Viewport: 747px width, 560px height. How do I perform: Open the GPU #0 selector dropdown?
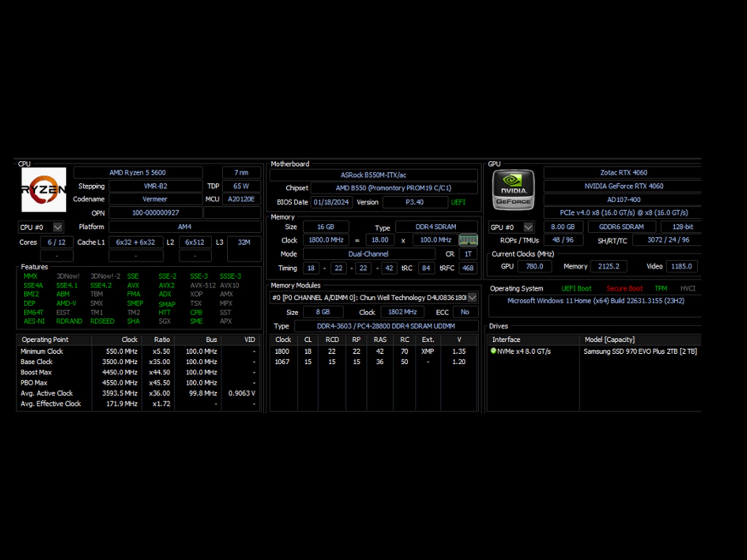528,227
